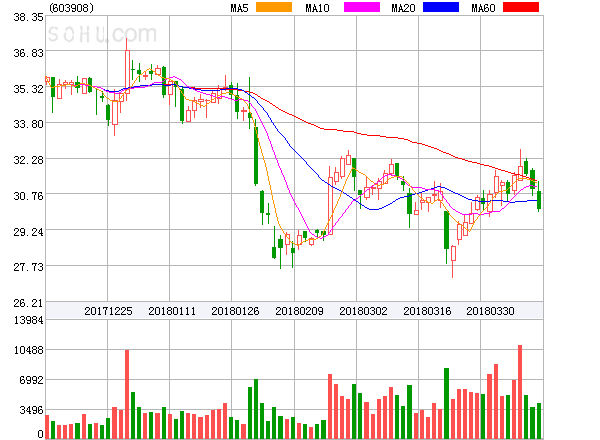
Task: Click the 35.32 price axis label
Action: (x=28, y=89)
